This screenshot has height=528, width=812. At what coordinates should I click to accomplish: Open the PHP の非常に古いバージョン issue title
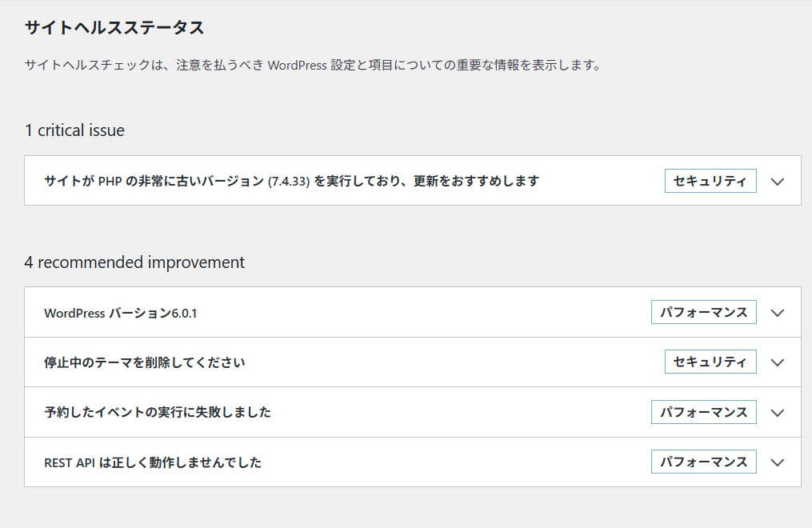coord(291,181)
